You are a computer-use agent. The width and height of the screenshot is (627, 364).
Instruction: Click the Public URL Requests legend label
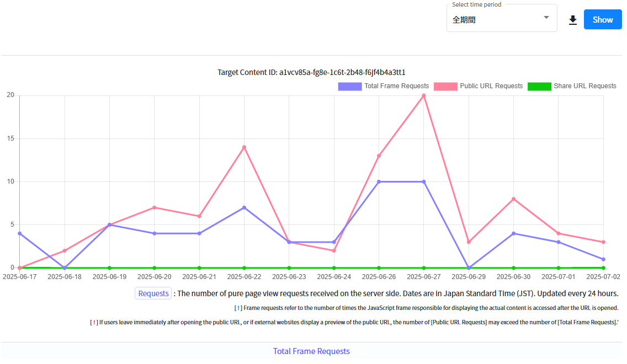(x=491, y=86)
